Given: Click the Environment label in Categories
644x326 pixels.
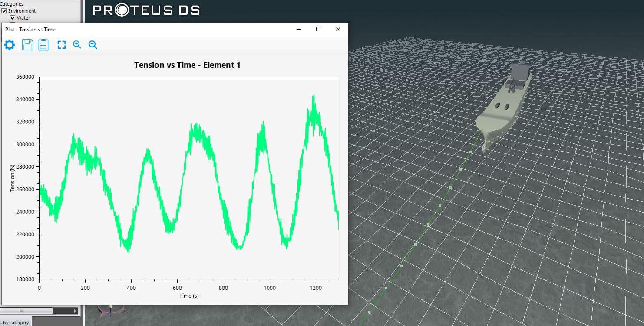Looking at the screenshot, I should click(22, 11).
